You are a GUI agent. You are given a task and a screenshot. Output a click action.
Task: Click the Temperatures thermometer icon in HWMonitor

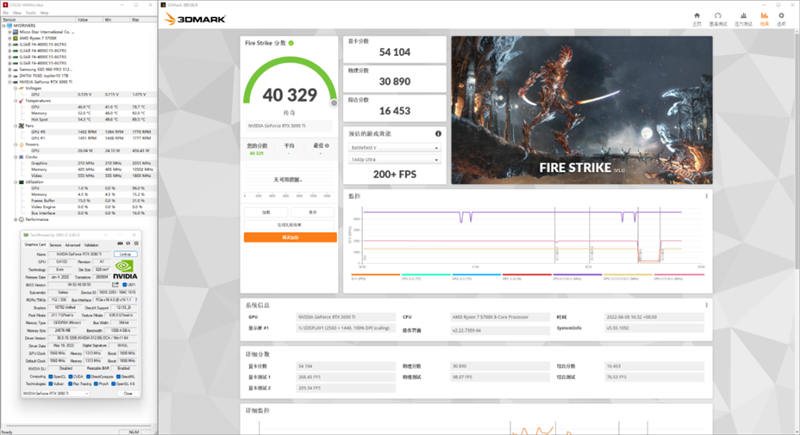pos(21,101)
